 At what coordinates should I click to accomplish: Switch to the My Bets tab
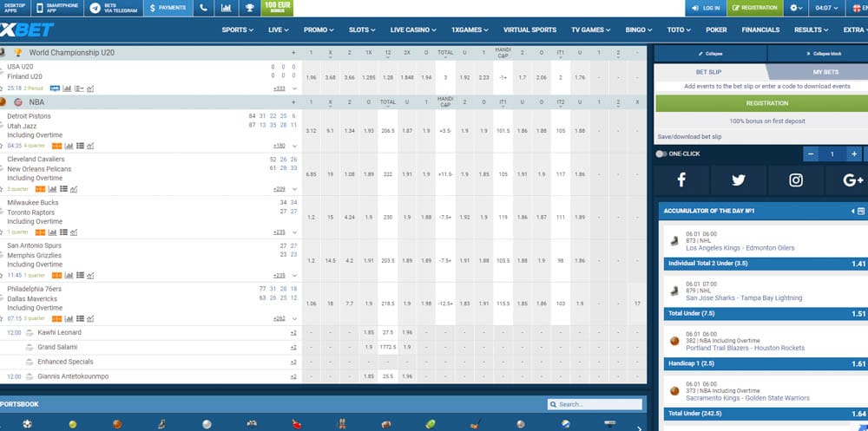pos(825,72)
